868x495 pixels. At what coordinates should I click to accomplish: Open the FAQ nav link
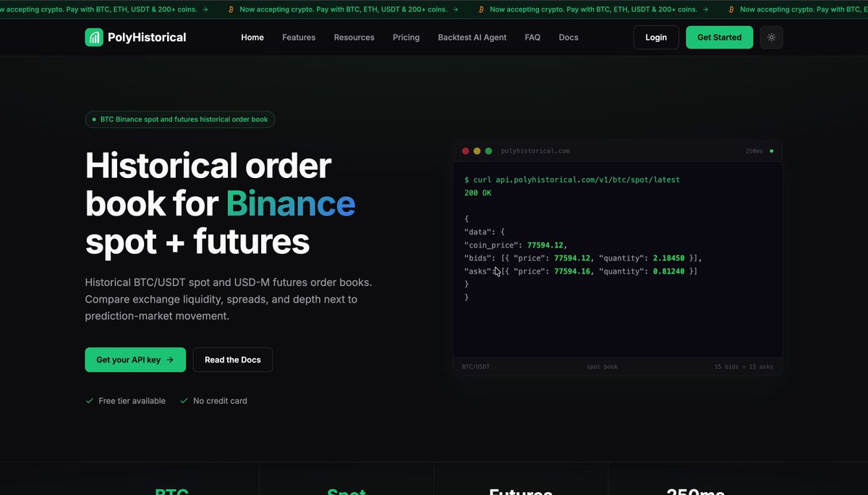click(x=532, y=38)
